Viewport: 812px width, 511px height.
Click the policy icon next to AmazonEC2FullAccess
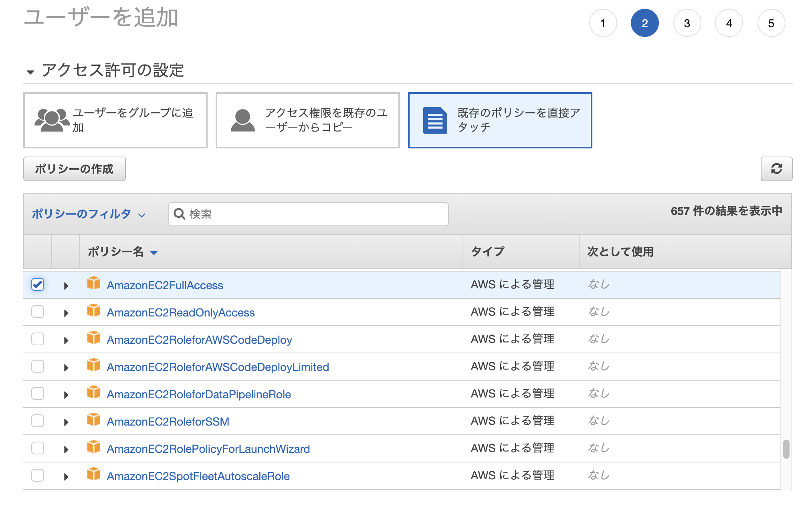tap(94, 284)
